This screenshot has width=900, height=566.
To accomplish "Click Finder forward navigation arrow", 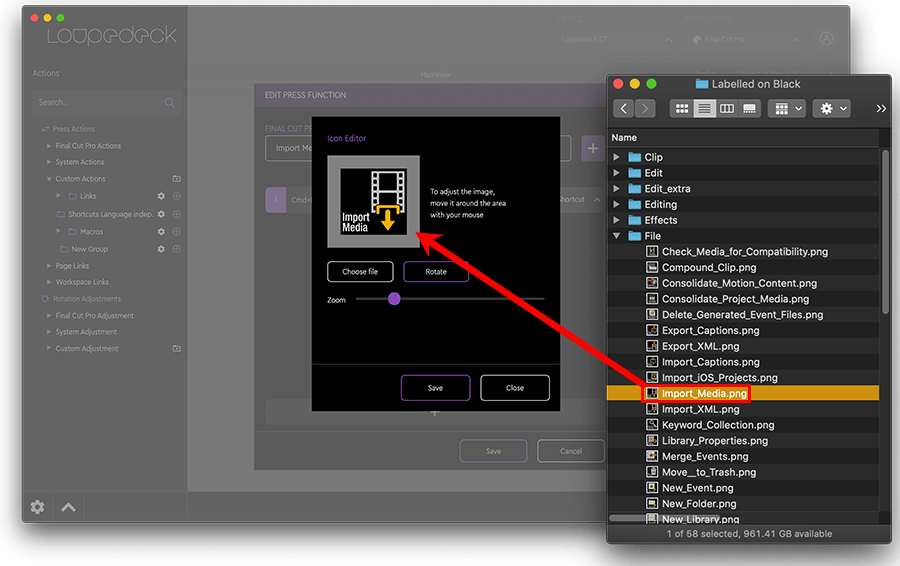I will [645, 108].
